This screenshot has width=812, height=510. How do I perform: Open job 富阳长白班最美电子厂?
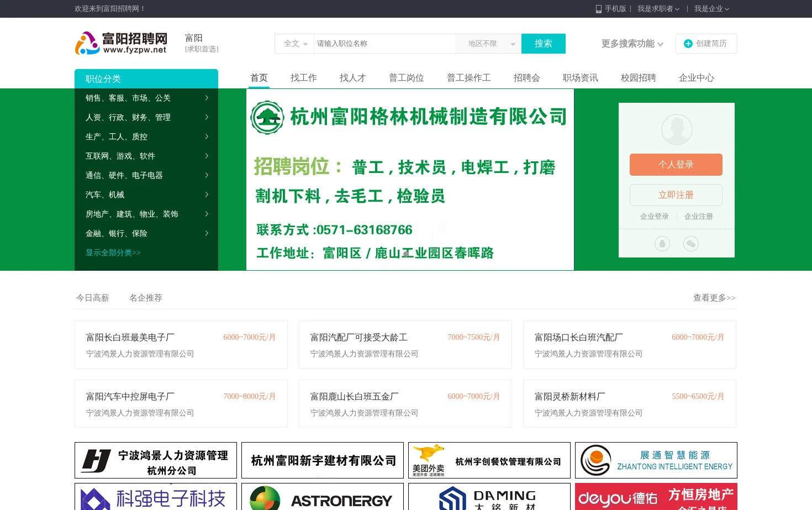(x=130, y=337)
